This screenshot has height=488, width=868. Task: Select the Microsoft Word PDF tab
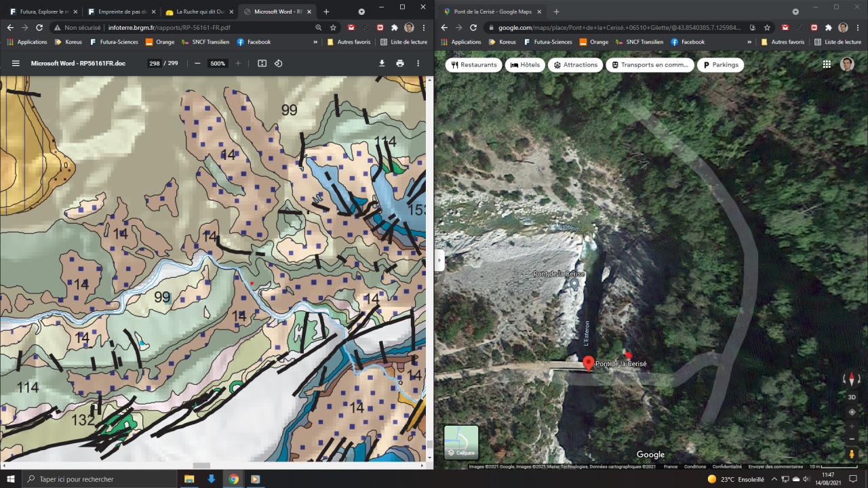point(277,12)
